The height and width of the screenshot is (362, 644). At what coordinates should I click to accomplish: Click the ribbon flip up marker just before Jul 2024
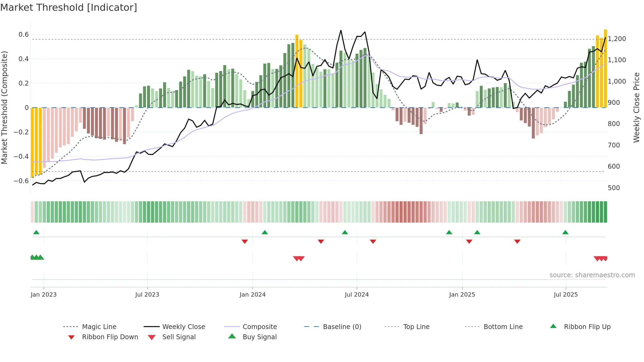(345, 232)
